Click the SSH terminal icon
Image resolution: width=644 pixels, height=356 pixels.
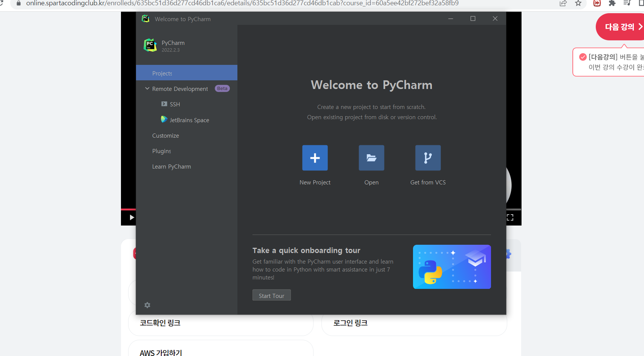click(164, 104)
